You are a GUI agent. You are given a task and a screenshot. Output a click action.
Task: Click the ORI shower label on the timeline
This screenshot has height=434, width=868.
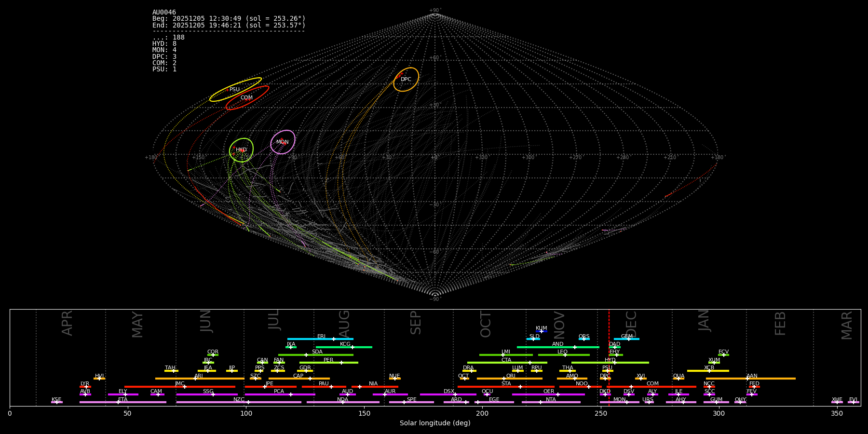[511, 376]
